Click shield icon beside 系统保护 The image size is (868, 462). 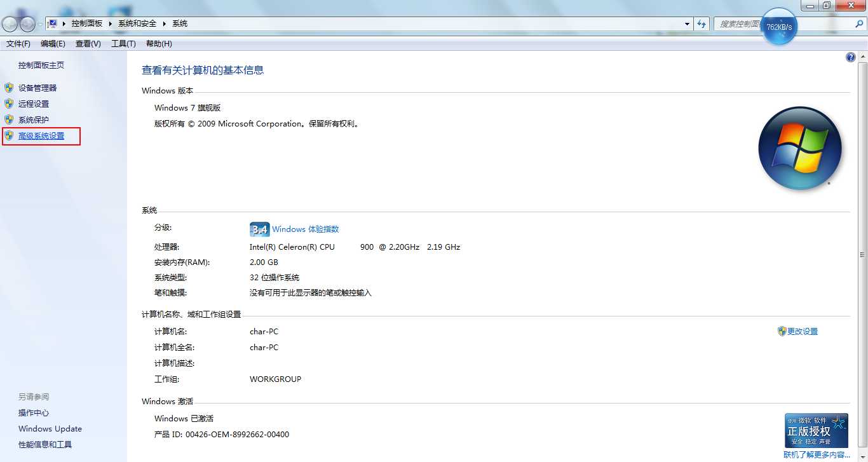(9, 119)
